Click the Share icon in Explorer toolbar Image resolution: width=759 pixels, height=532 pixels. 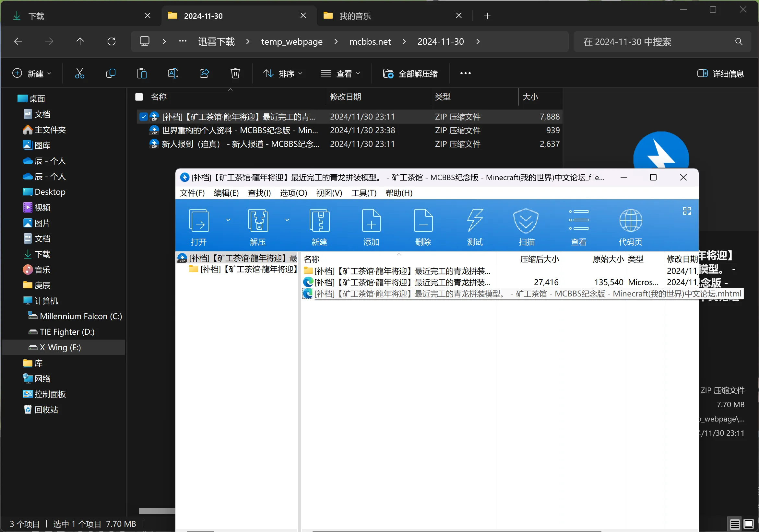click(204, 73)
